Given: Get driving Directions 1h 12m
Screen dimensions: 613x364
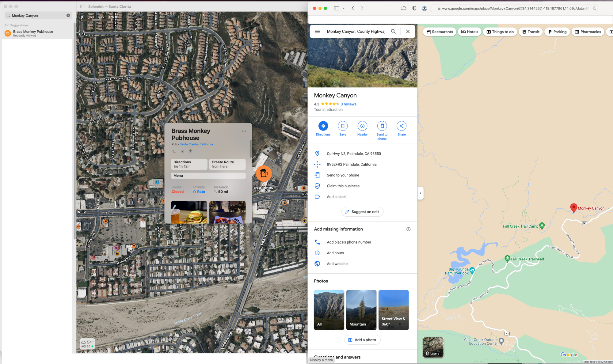Looking at the screenshot, I should point(189,164).
